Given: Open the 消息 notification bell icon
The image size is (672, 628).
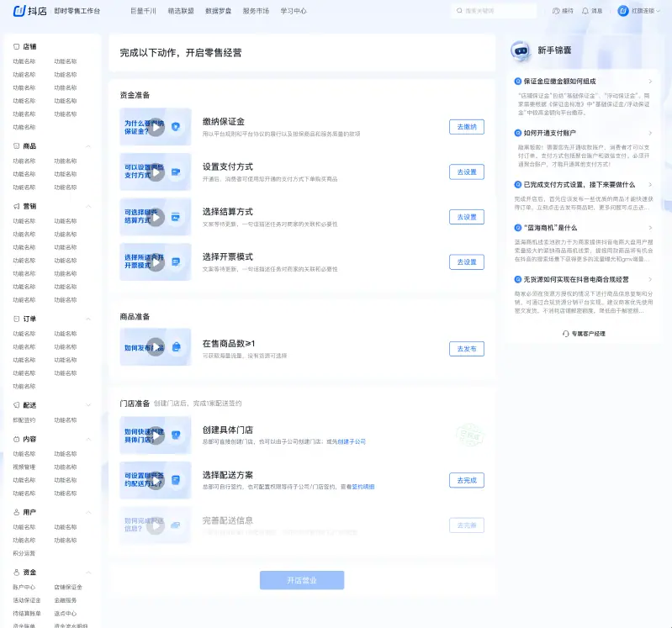Looking at the screenshot, I should coord(585,11).
